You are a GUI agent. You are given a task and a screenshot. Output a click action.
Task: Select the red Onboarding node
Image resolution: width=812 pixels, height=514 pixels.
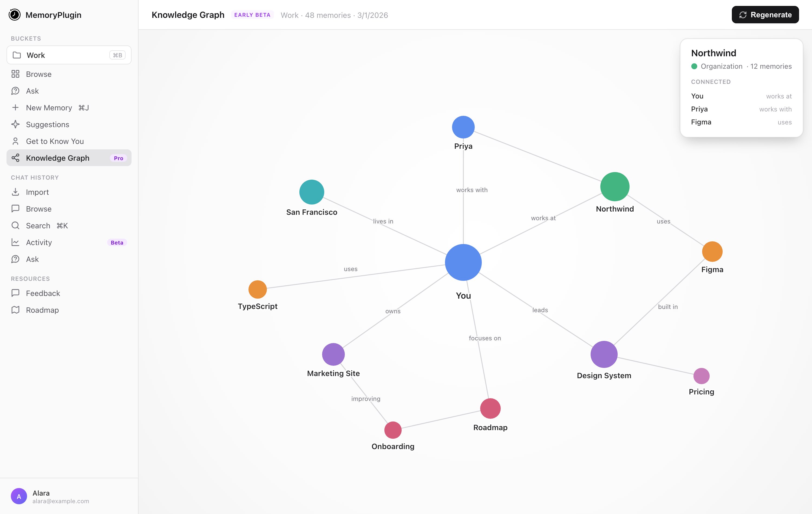[393, 430]
